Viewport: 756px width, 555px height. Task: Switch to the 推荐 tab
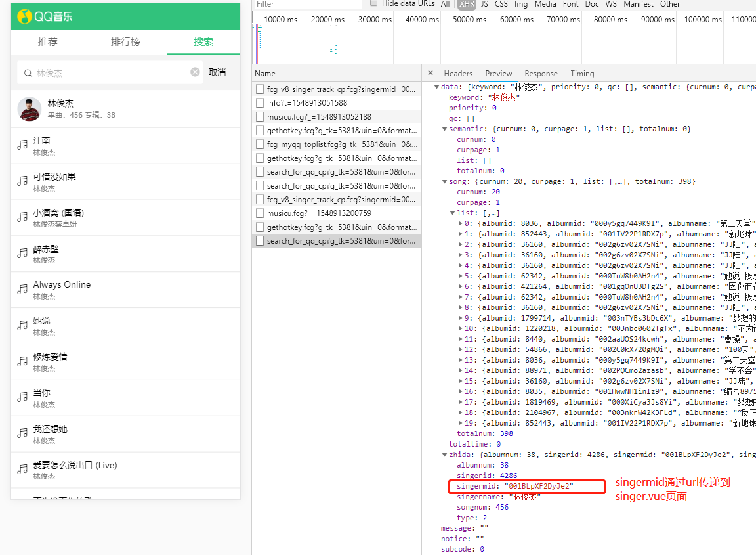[x=48, y=42]
